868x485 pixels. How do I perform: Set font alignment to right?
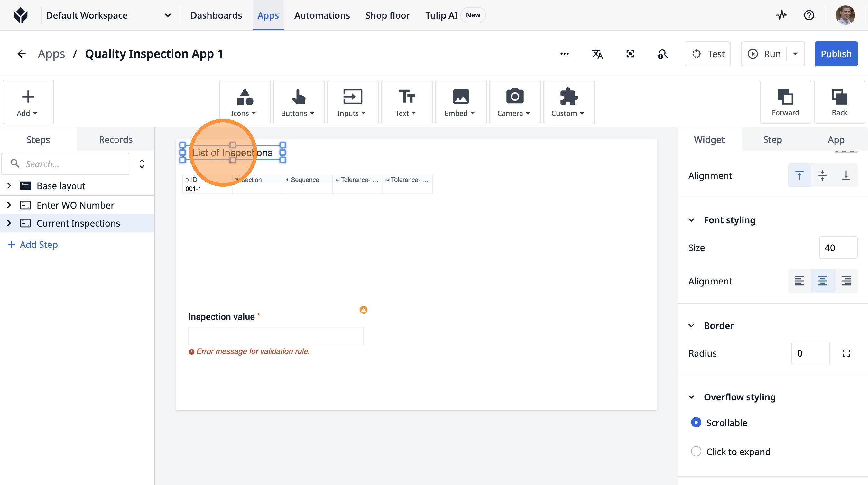[846, 281]
